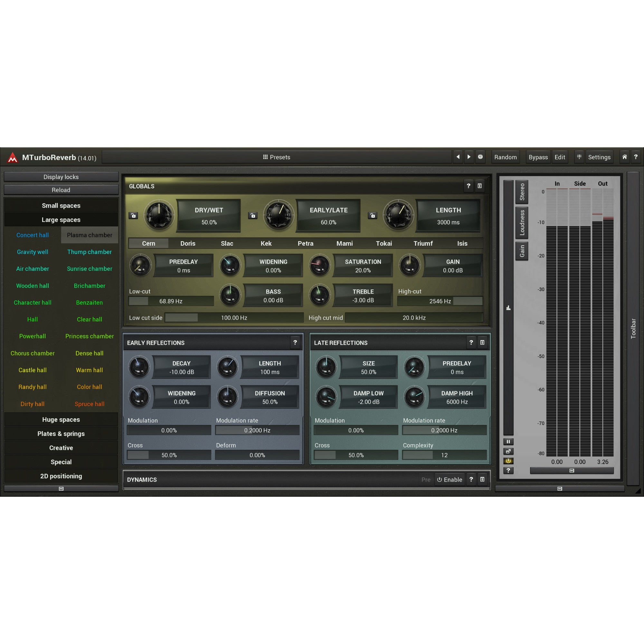Open the Presets dropdown bar
This screenshot has width=644, height=644.
coord(276,157)
